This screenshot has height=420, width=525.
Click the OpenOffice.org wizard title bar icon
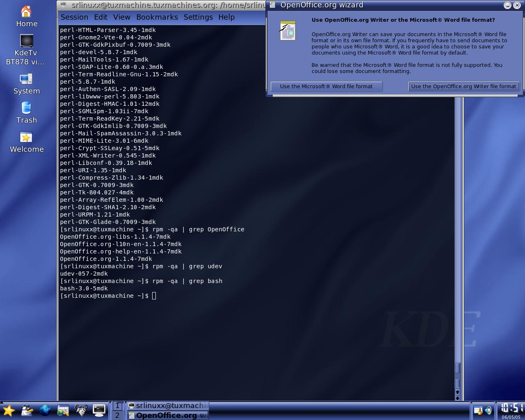click(272, 5)
